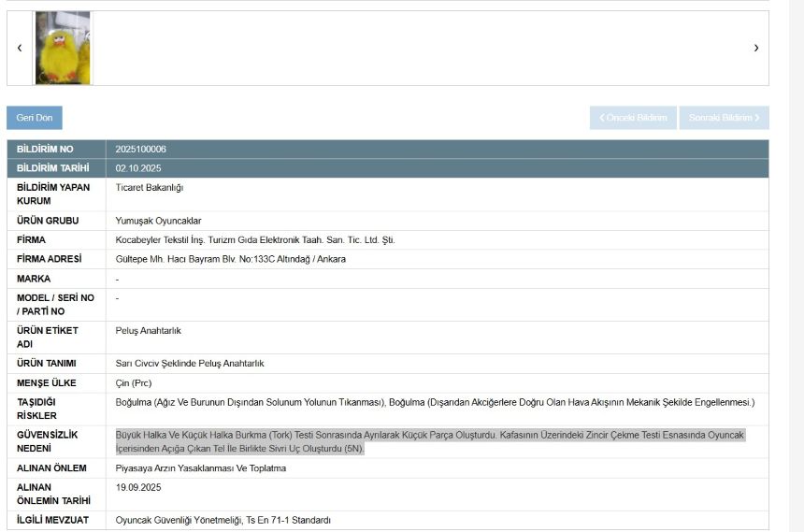Click the Gültepe Mh. firm address

(x=230, y=259)
